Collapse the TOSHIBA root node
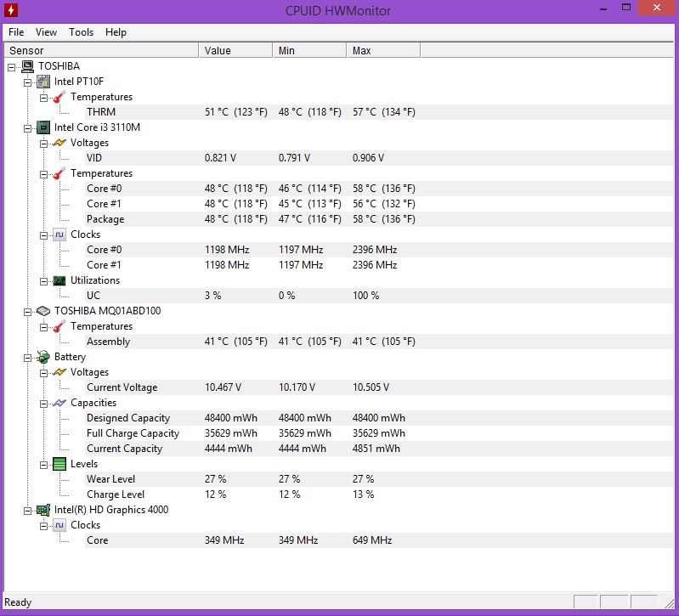 point(12,67)
